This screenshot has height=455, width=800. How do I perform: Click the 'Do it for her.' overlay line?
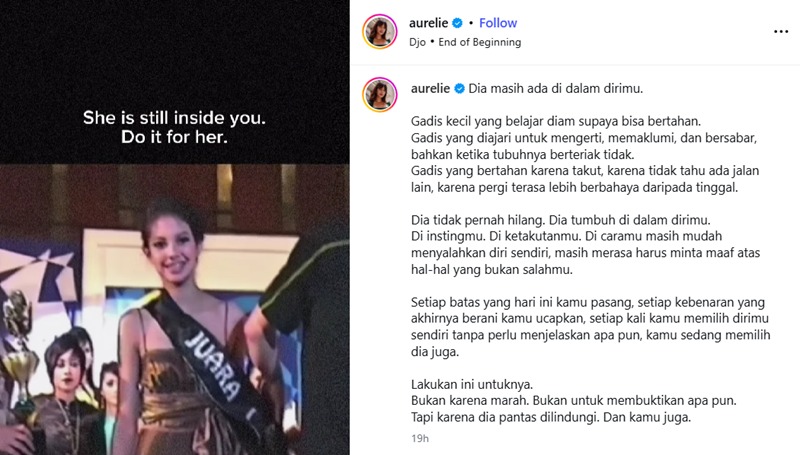coord(174,137)
